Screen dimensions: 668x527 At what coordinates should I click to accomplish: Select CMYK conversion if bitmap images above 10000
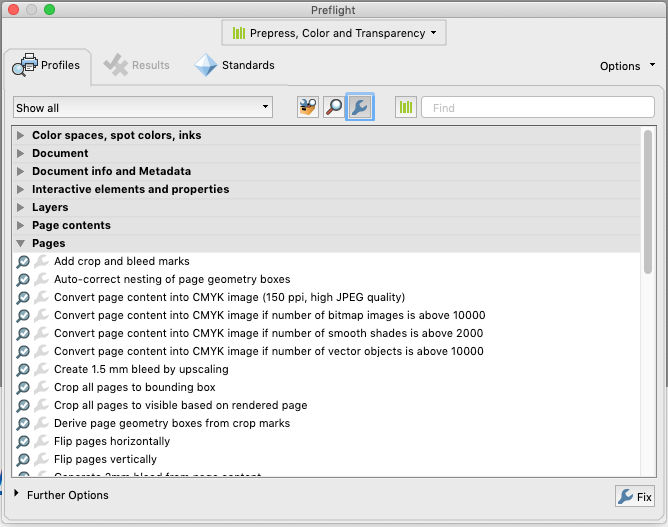[270, 315]
